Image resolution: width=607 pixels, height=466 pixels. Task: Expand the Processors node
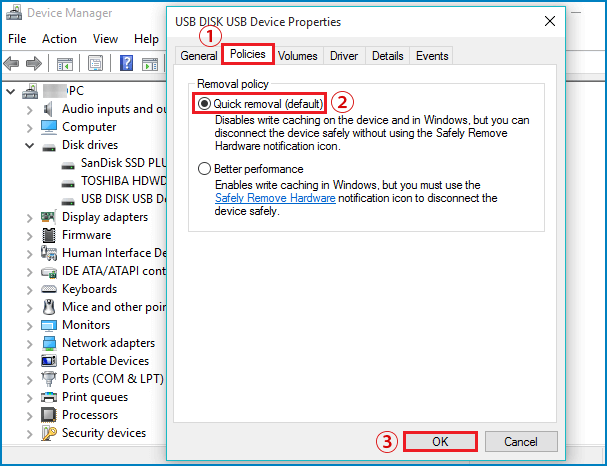point(30,416)
